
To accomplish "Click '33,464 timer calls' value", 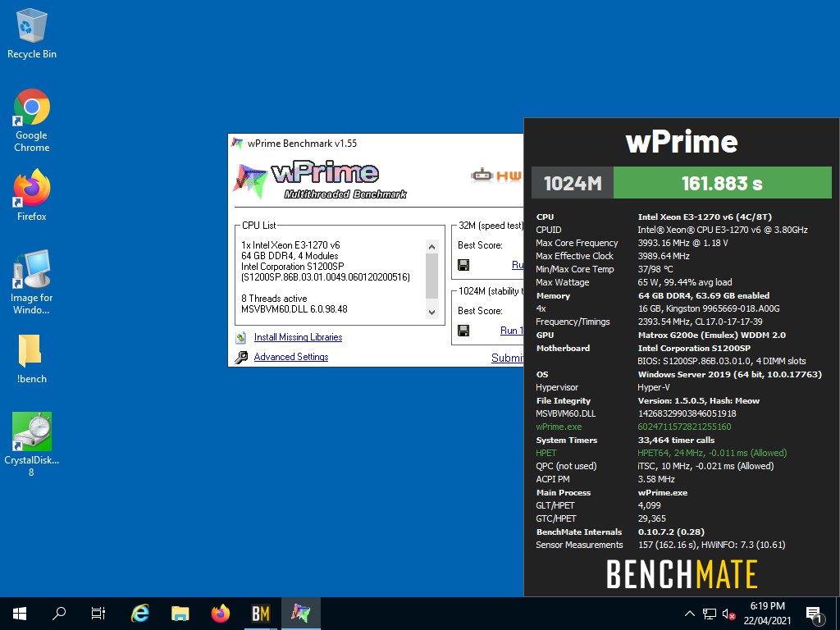I will coord(676,441).
